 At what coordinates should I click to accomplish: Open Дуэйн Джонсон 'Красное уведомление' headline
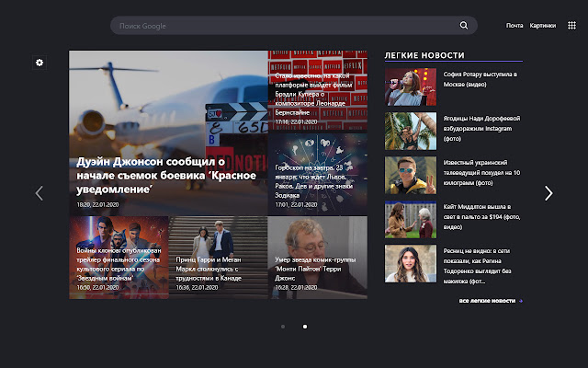[x=166, y=176]
